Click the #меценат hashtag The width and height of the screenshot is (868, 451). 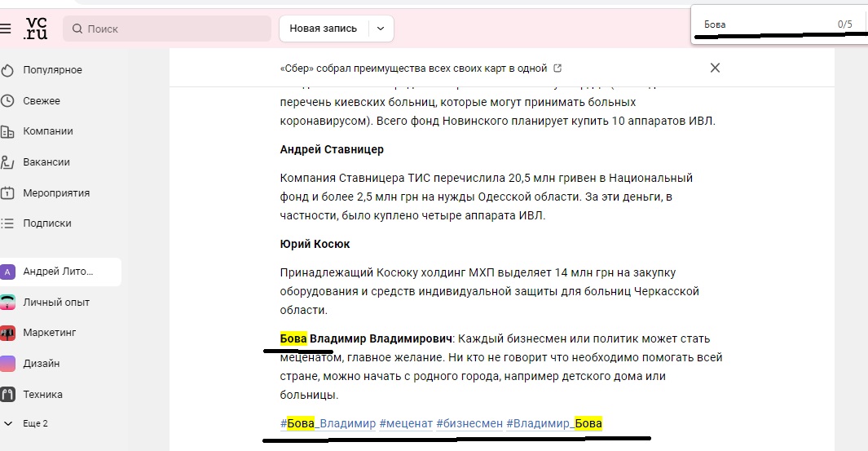coord(406,423)
